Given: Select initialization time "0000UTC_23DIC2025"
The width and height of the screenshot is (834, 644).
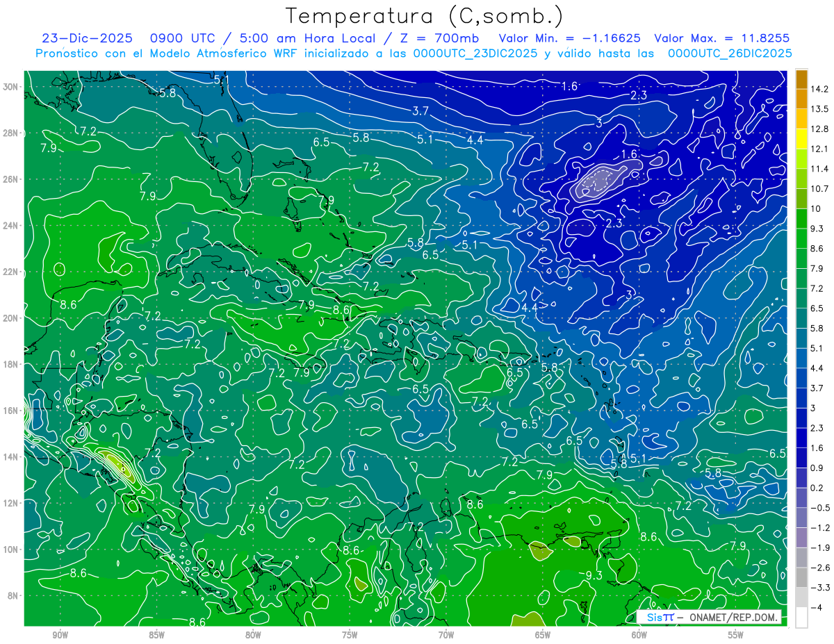Looking at the screenshot, I should point(475,53).
